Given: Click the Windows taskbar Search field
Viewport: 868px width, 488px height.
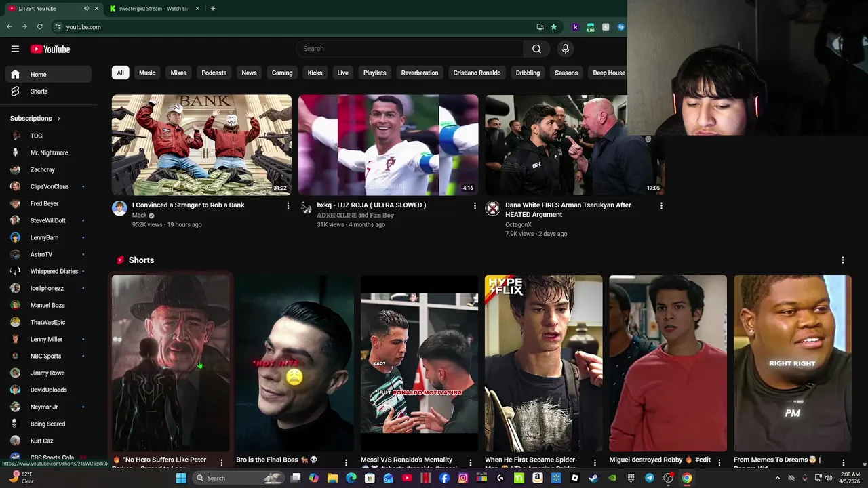Looking at the screenshot, I should tap(238, 478).
